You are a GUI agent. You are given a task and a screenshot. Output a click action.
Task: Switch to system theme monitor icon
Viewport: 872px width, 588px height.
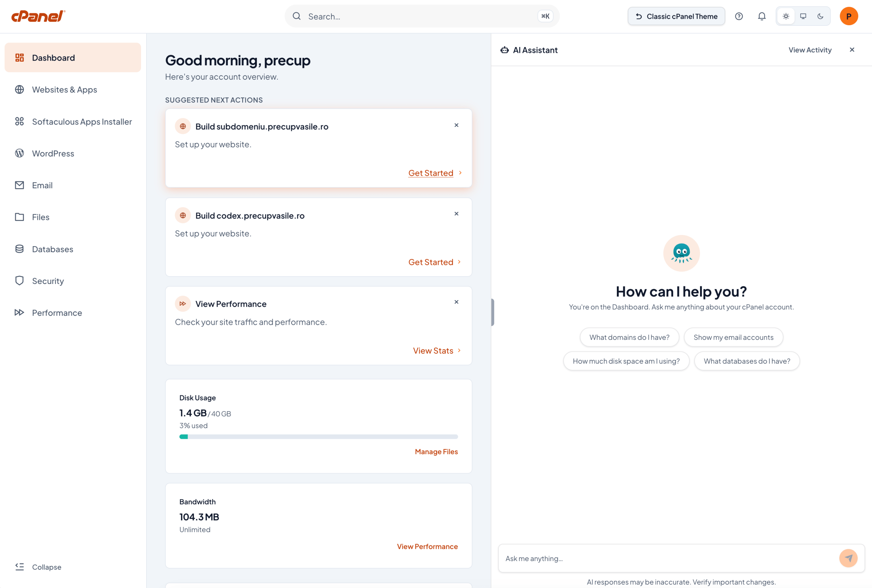(x=803, y=16)
